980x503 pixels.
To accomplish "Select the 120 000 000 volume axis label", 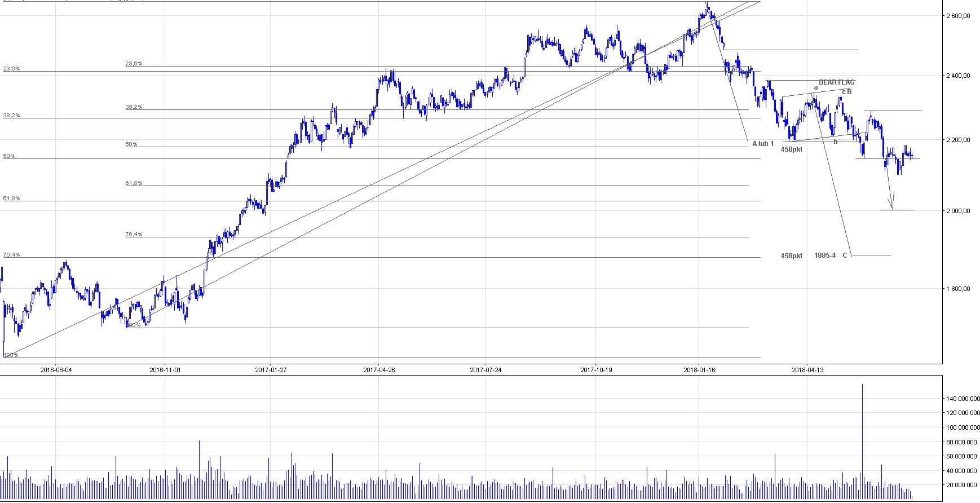I will [963, 413].
